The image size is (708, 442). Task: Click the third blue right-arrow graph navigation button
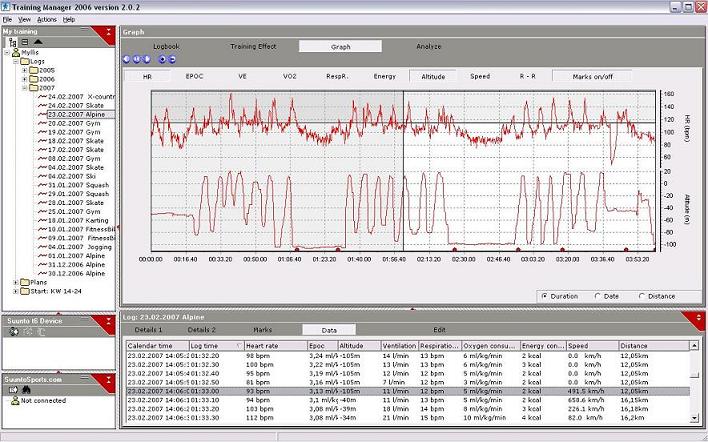(146, 59)
